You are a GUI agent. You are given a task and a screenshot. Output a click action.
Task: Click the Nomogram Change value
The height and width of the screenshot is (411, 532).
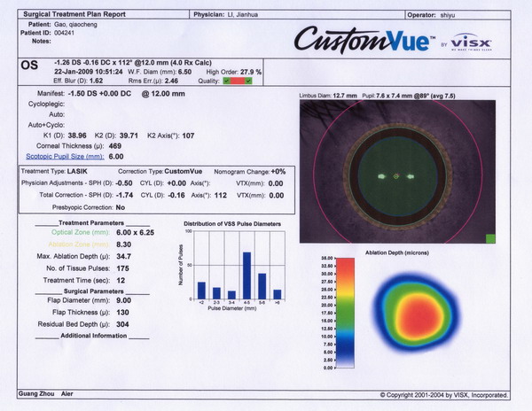tap(278, 170)
